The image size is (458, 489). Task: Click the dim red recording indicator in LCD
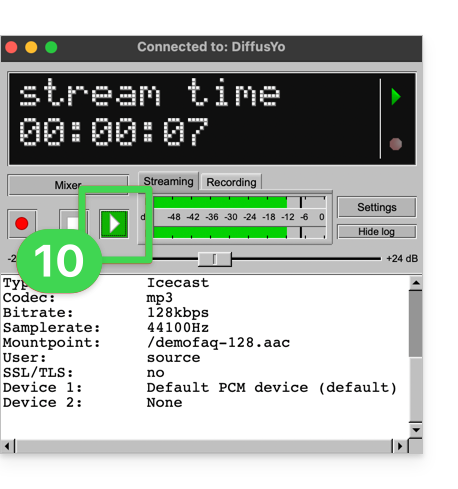coord(396,144)
